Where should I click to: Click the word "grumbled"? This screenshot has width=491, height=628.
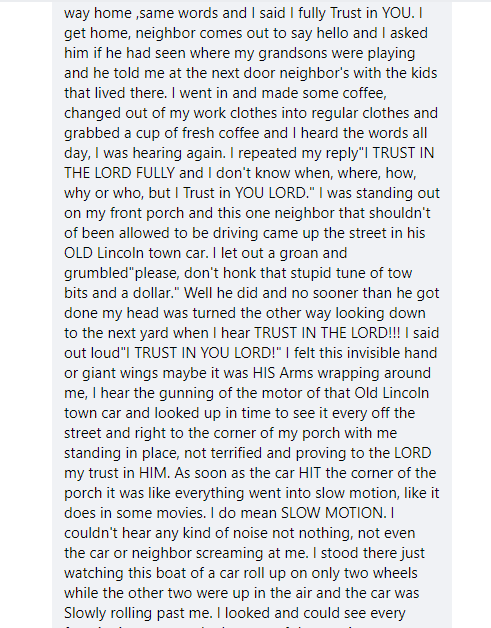(x=96, y=274)
